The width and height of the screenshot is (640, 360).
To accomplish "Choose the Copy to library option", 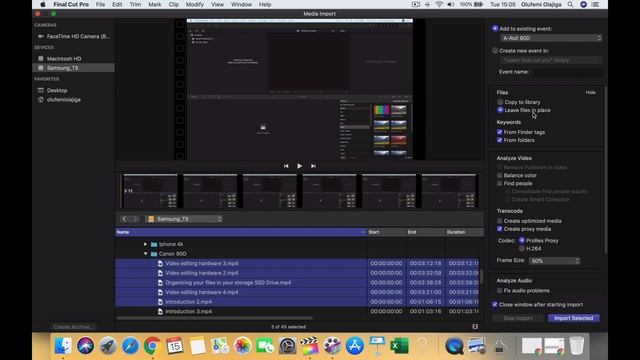I will click(x=500, y=102).
